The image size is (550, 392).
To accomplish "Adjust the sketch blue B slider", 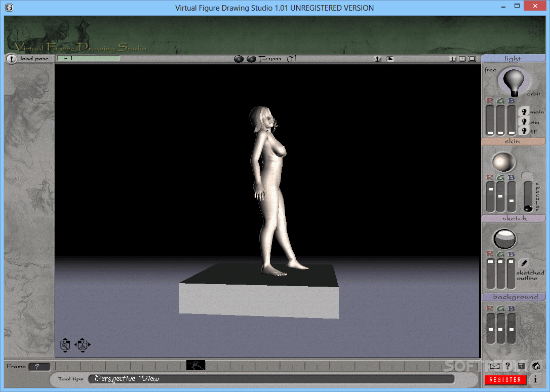I will [x=512, y=274].
